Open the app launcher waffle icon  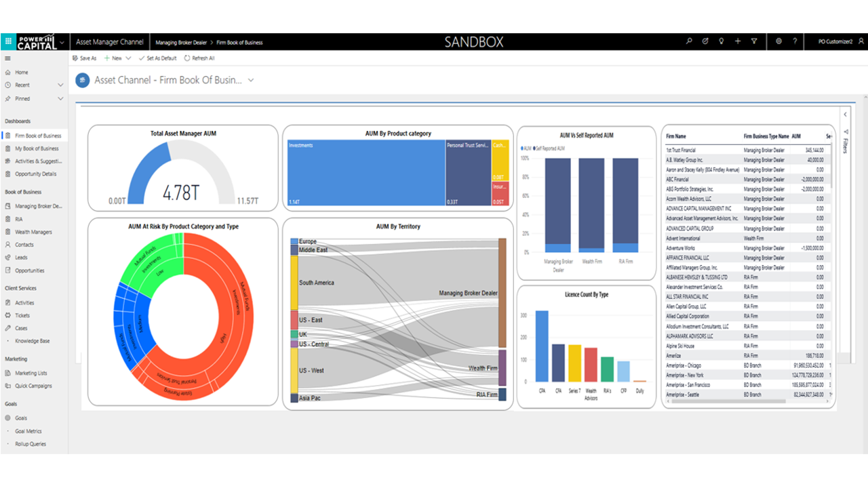(8, 42)
